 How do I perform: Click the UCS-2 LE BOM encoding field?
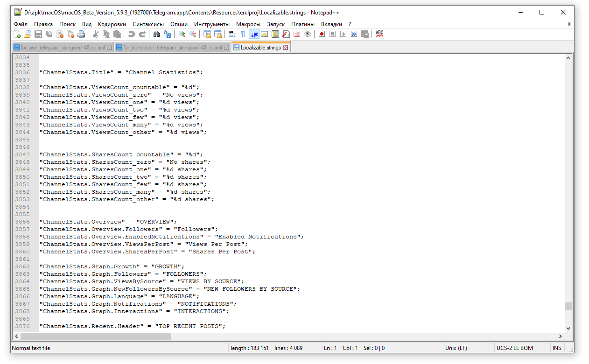tap(521, 348)
